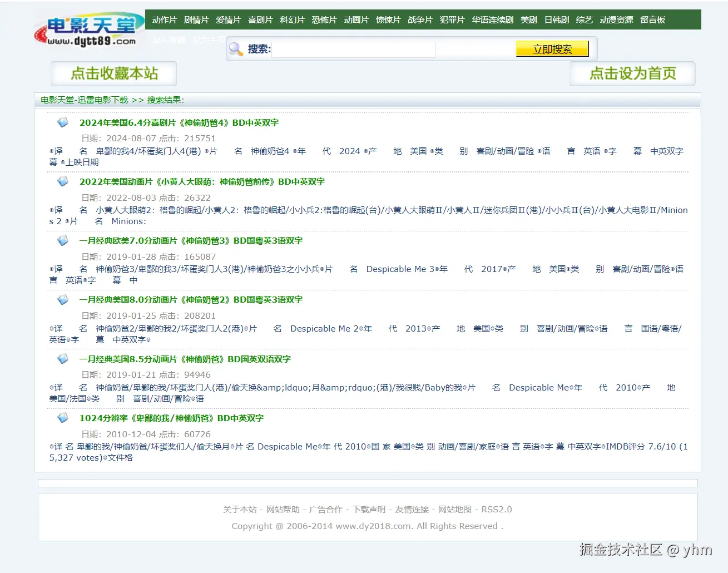Click the yellow 立即搜索 button

[x=552, y=49]
